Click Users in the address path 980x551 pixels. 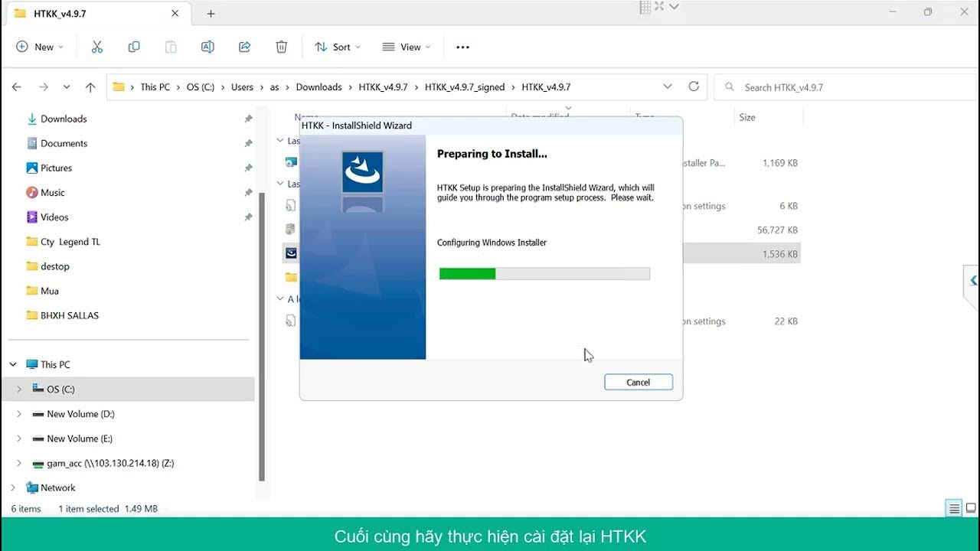tap(242, 87)
